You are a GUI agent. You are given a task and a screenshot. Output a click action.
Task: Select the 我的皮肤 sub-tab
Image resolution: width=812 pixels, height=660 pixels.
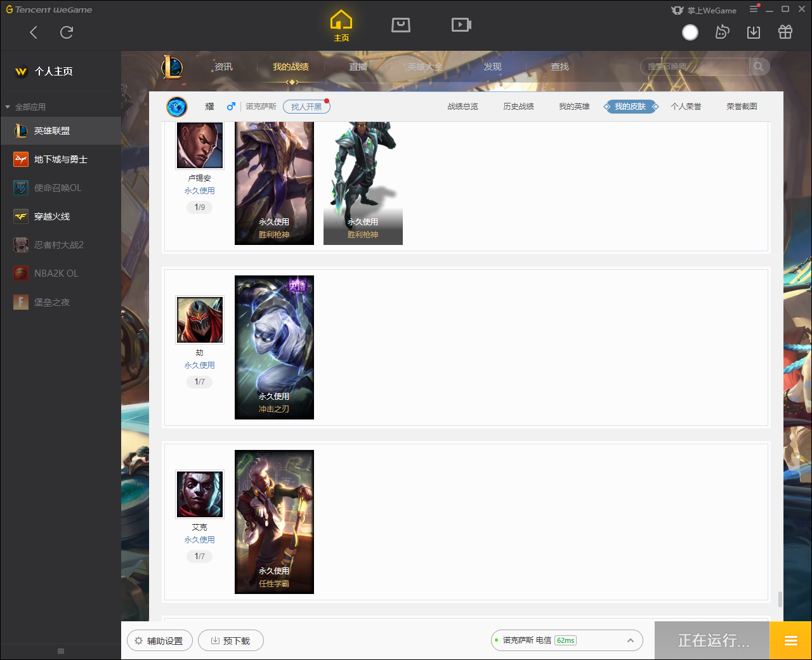pyautogui.click(x=631, y=107)
